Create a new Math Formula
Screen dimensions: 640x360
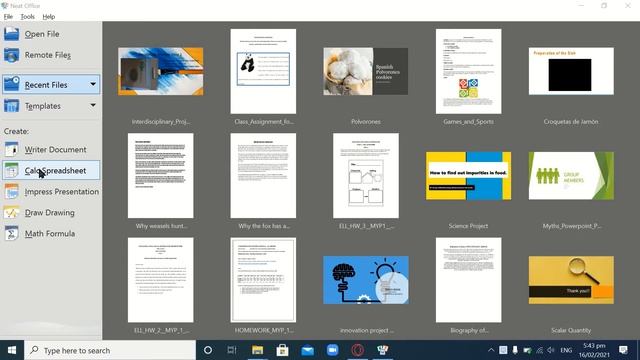tap(51, 233)
